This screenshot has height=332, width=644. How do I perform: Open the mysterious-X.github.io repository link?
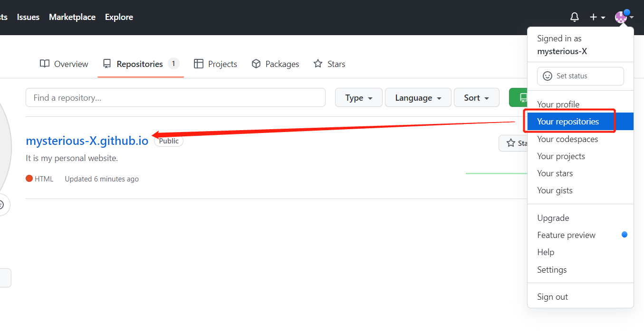[87, 141]
